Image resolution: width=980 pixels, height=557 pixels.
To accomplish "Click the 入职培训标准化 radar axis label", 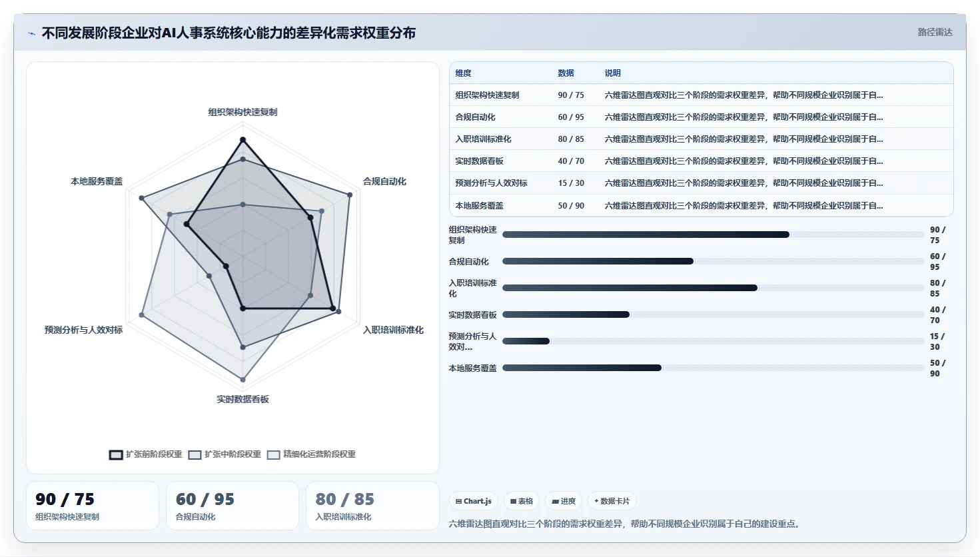I will click(x=393, y=330).
